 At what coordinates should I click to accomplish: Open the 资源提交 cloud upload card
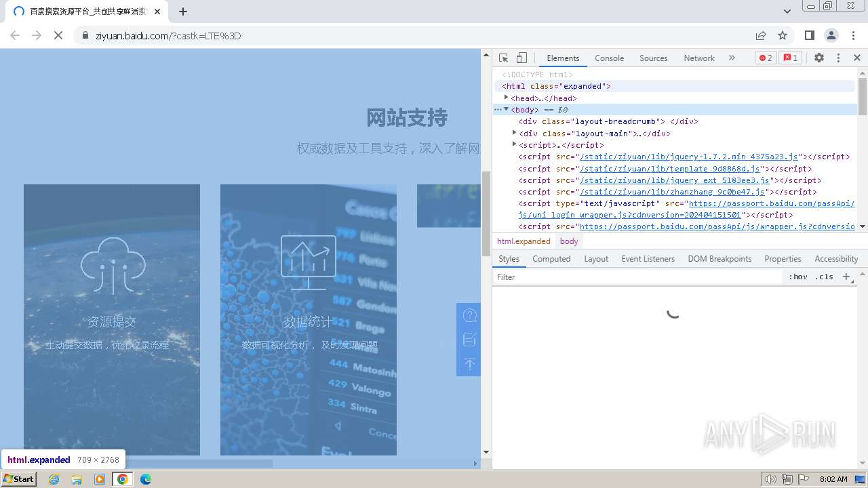tap(112, 319)
